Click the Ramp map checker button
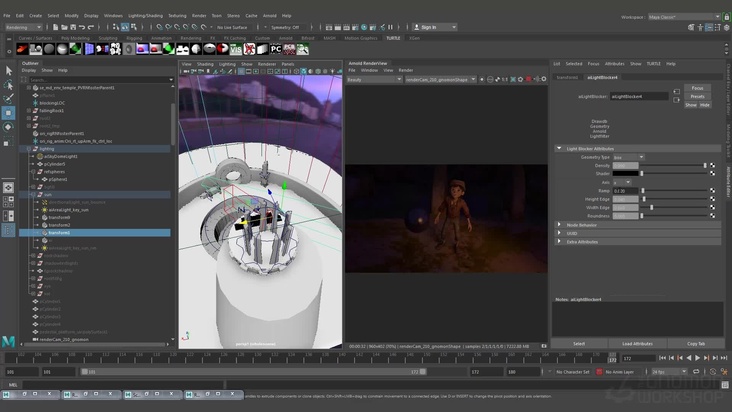The image size is (732, 412). tap(712, 190)
